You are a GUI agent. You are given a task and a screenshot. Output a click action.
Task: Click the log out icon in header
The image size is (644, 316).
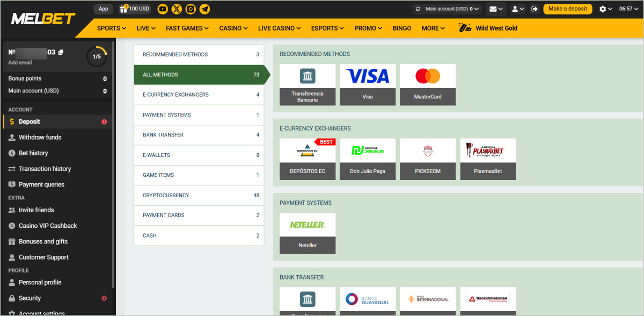click(535, 9)
